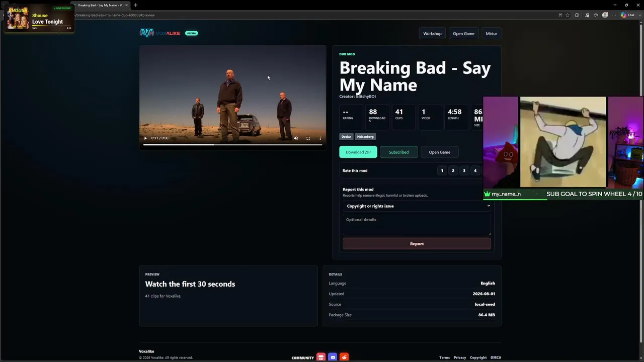The height and width of the screenshot is (362, 644).
Task: Click the local-seed source value
Action: tap(485, 304)
